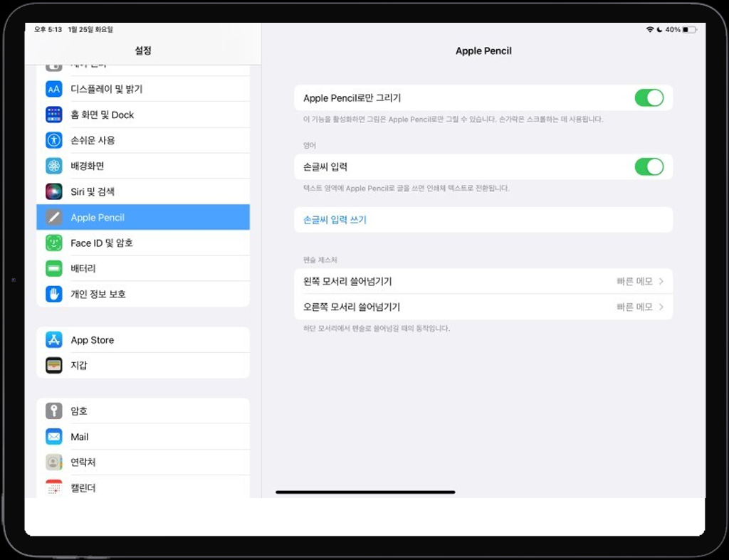Tap the Privacy hand icon
Image resolution: width=729 pixels, height=560 pixels.
(x=54, y=294)
